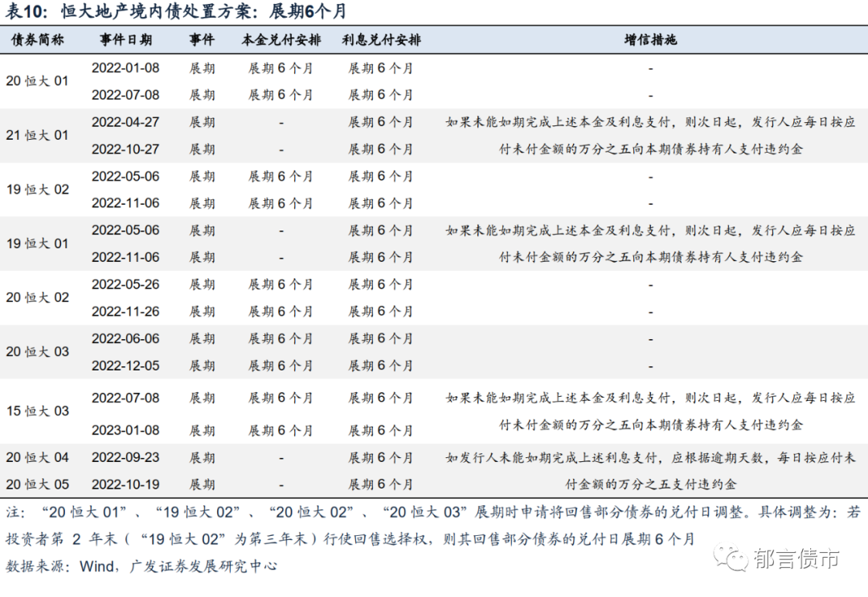Select bond name '20 恒大 01'
Screen dimensions: 868x597
(x=37, y=81)
